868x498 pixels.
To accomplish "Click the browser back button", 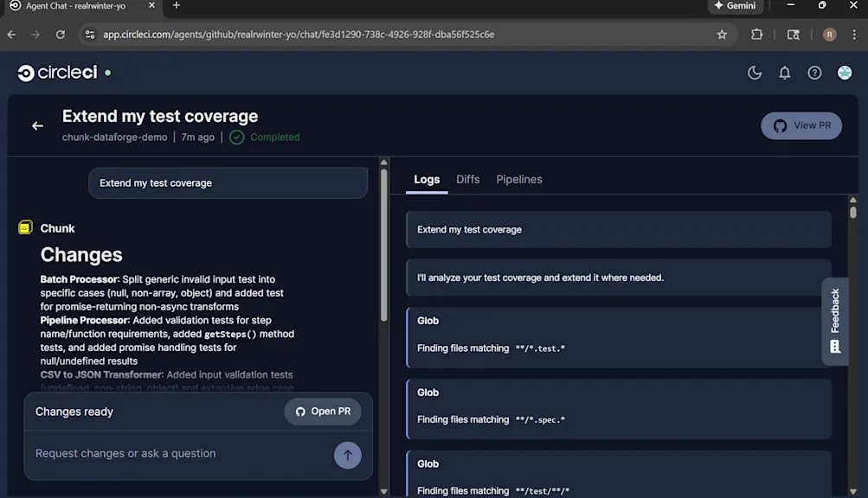I will tap(11, 35).
